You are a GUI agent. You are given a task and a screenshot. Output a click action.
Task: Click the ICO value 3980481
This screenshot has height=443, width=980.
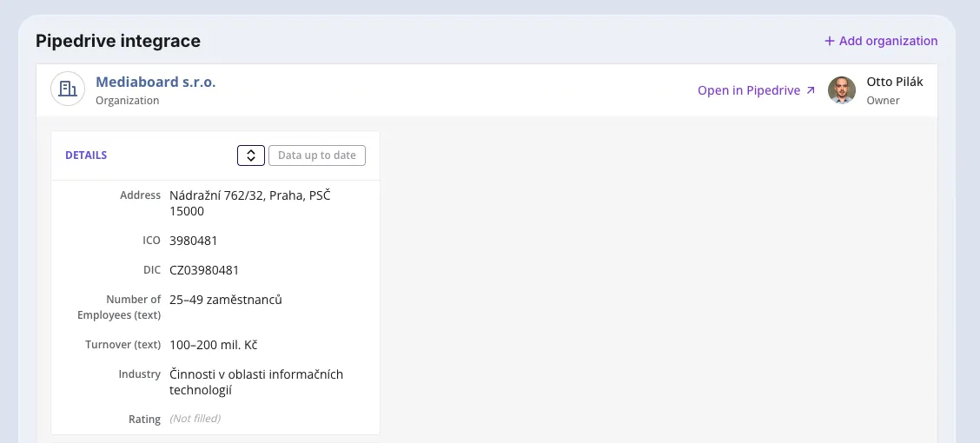[x=193, y=241]
